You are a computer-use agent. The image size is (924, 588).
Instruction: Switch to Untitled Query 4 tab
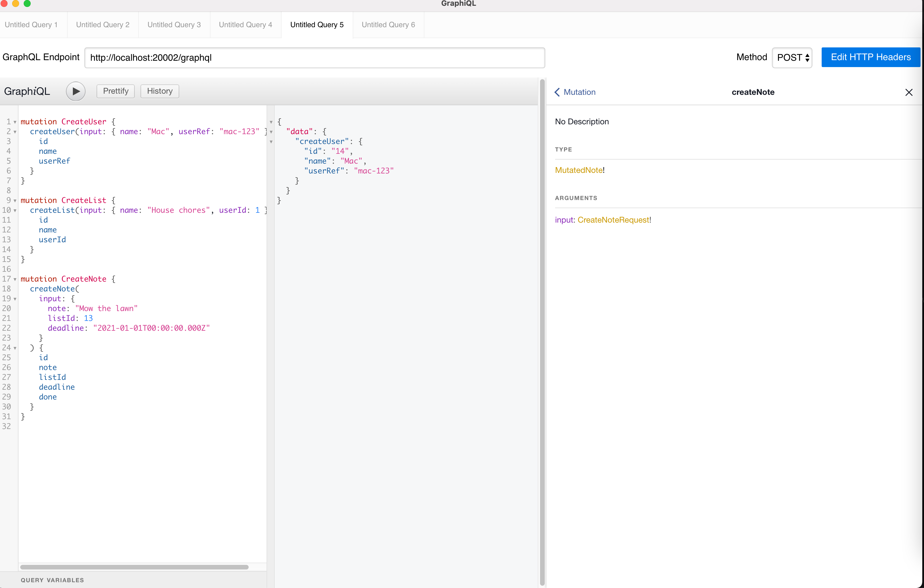(x=245, y=25)
